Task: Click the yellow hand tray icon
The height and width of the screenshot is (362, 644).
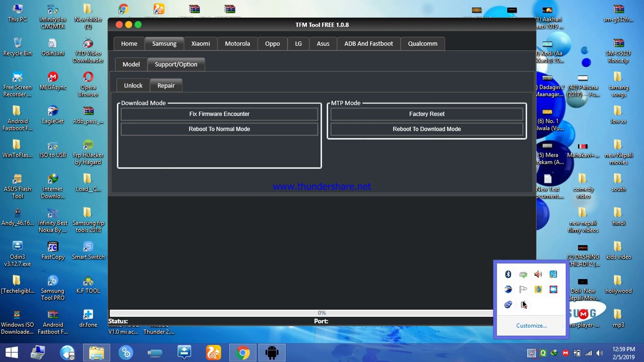Action: (x=538, y=290)
